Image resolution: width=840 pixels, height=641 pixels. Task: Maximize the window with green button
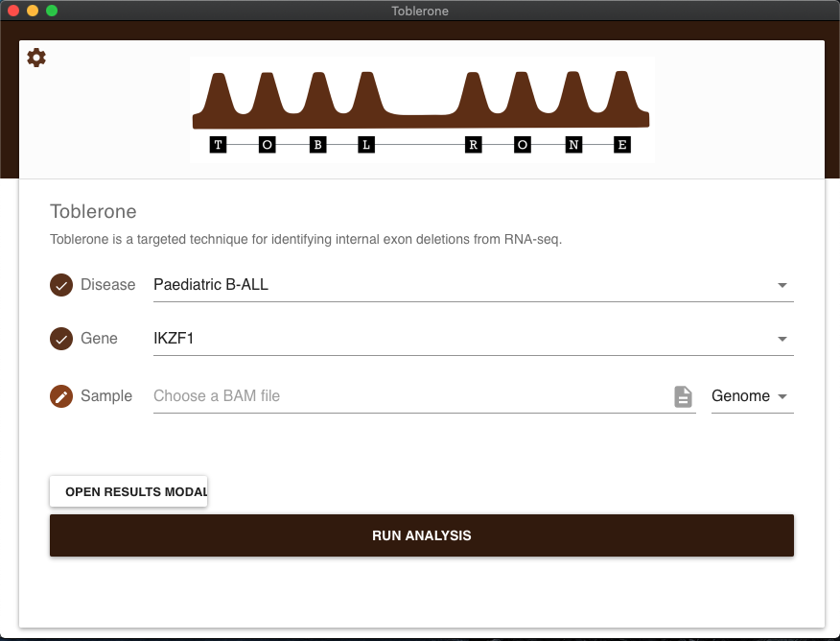pos(52,11)
